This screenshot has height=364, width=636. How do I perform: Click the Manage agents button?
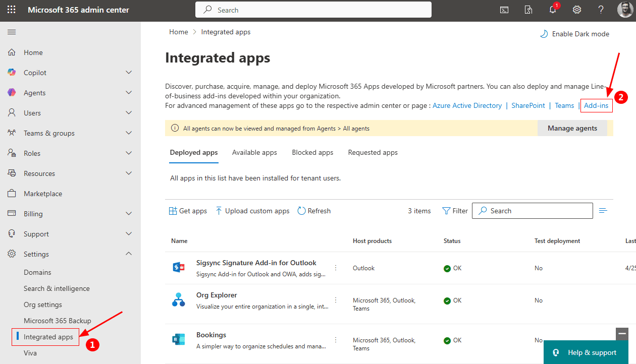[572, 128]
